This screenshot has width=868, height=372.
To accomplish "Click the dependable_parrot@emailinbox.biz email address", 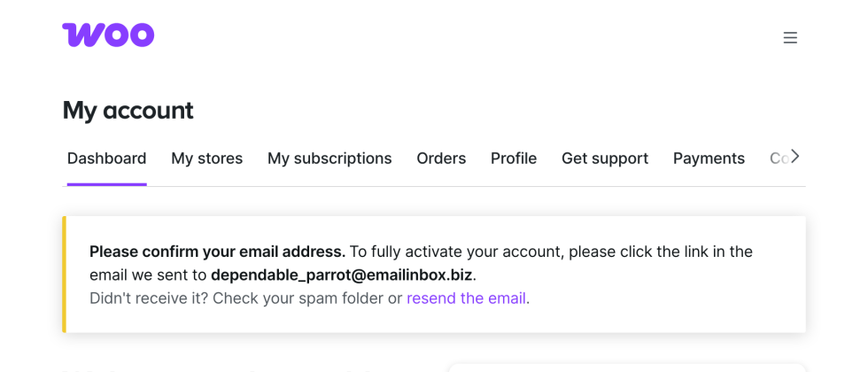I will (x=342, y=275).
